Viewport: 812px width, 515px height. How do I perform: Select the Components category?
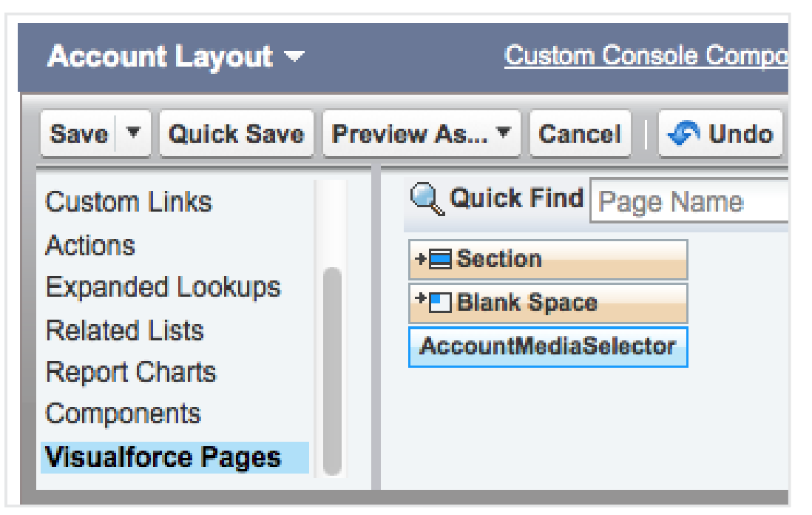123,414
